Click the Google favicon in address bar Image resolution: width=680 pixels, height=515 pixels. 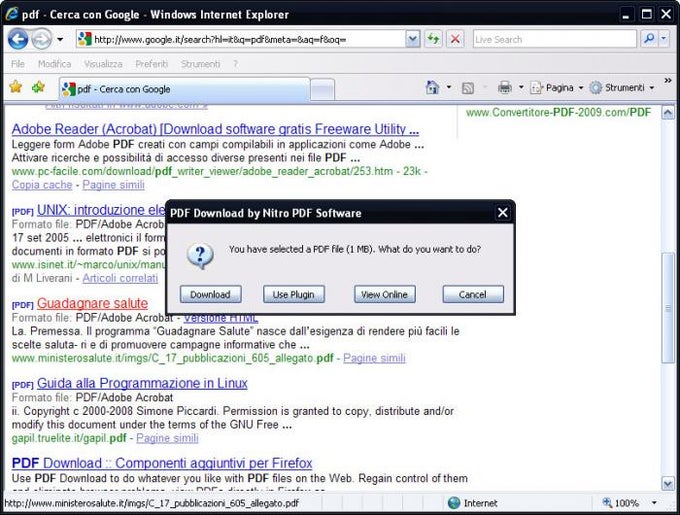[x=85, y=39]
